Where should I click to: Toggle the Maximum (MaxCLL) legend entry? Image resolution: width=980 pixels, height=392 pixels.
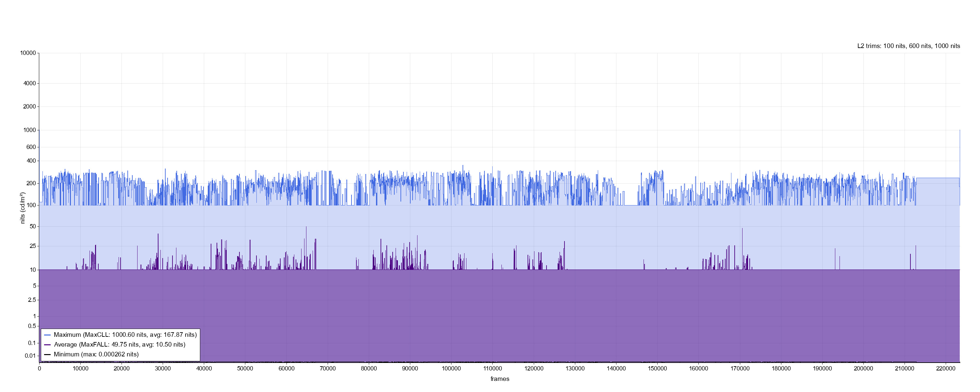[x=125, y=335]
